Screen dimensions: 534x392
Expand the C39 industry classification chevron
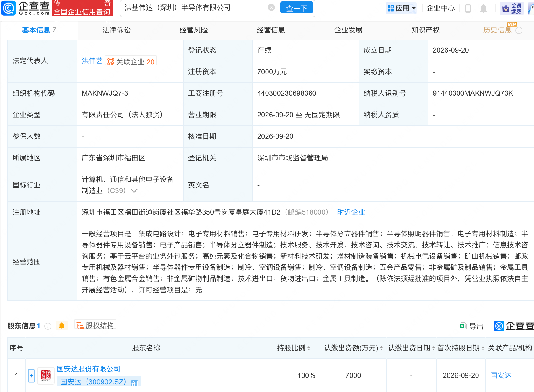(134, 191)
